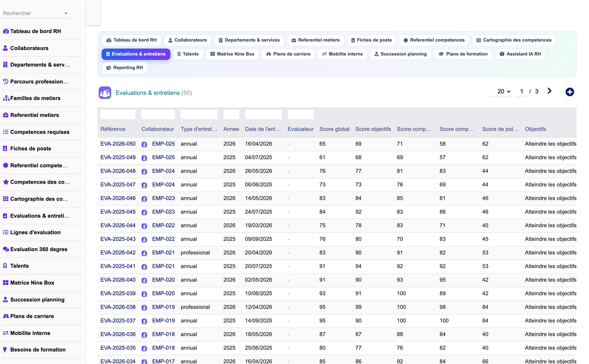Click the current page number field
Screen dimensions: 589x364
[521, 92]
